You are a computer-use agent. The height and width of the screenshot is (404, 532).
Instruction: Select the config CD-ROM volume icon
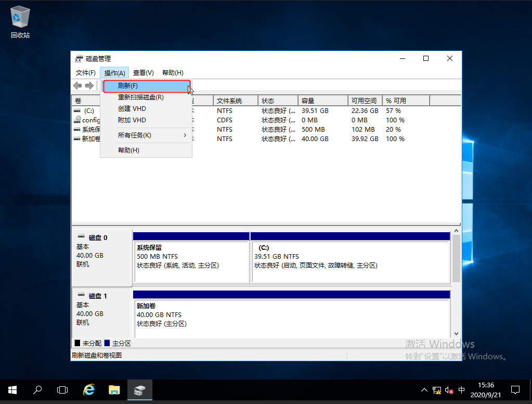tap(77, 120)
